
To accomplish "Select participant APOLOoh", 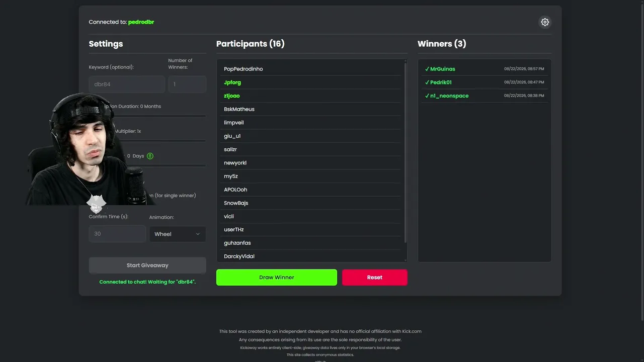I will pyautogui.click(x=311, y=190).
